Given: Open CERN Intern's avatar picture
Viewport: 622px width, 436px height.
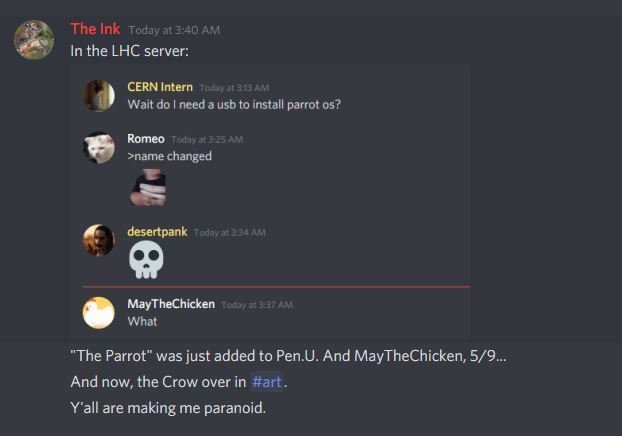Looking at the screenshot, I should point(99,96).
